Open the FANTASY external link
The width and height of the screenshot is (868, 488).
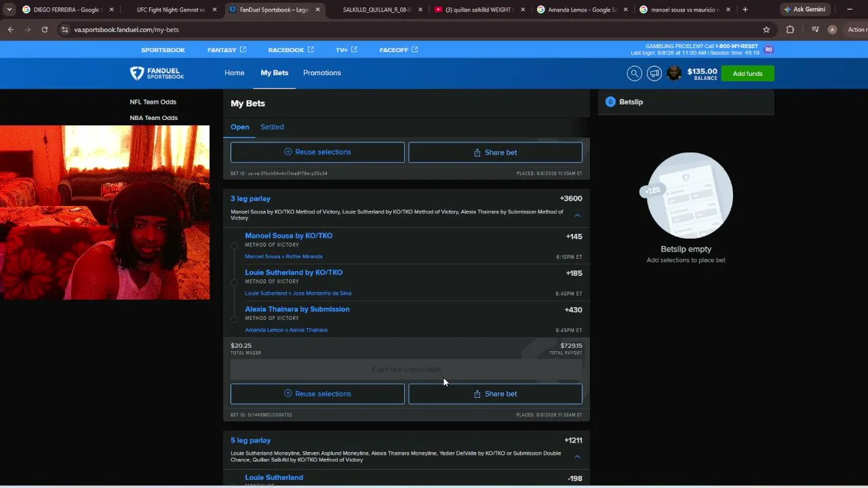[226, 50]
